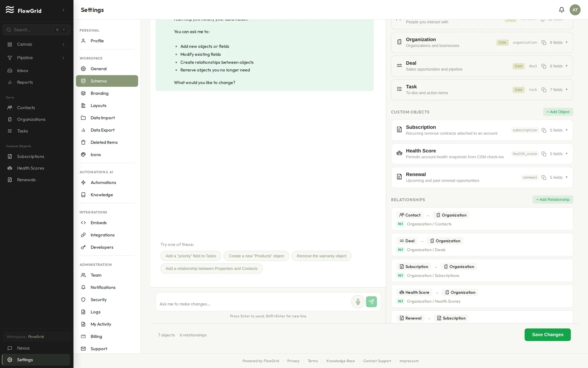Click the microphone voice input icon
This screenshot has width=588, height=368.
point(358,302)
